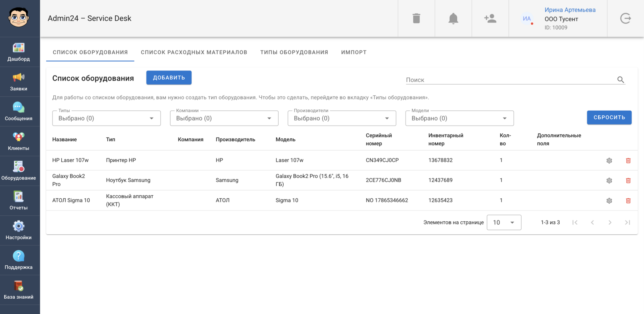Switch to Список расходных материалов tab
This screenshot has height=314, width=644.
click(194, 52)
